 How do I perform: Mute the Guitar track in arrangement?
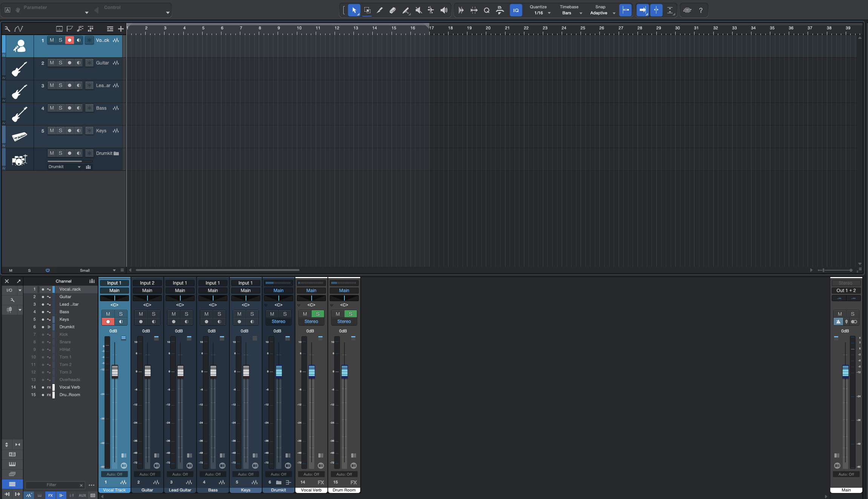[x=52, y=63]
